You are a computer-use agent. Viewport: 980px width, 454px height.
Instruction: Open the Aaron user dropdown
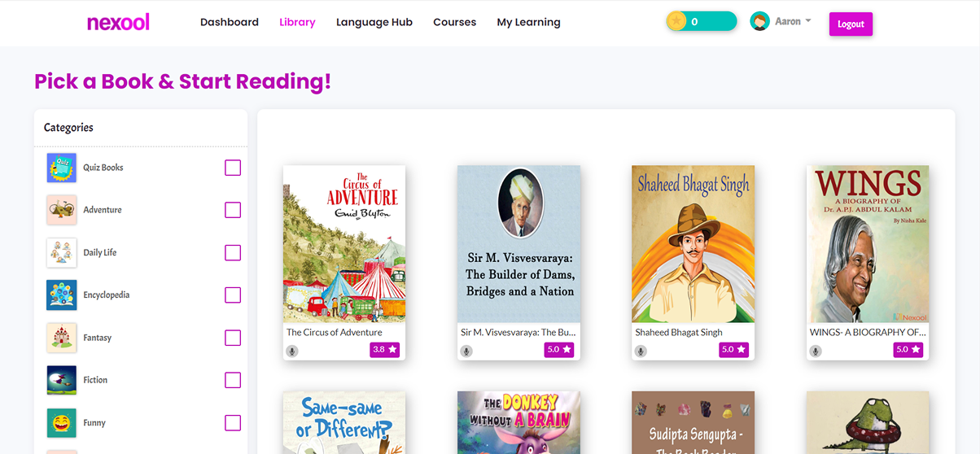tap(793, 22)
